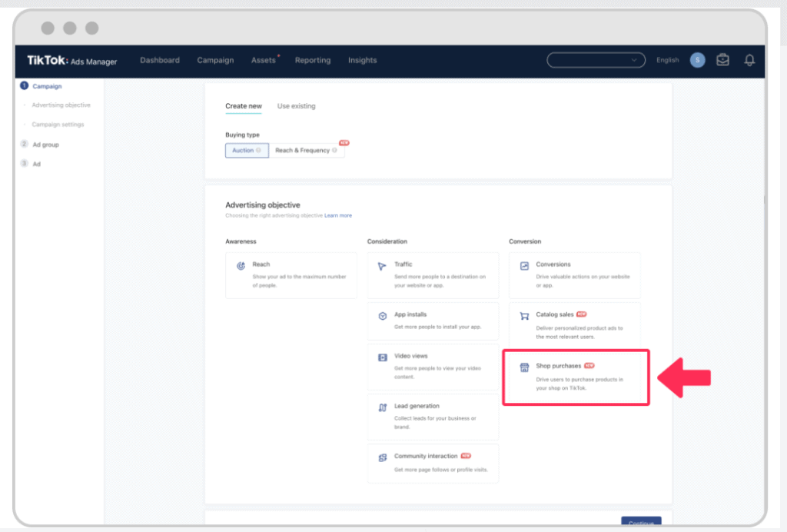
Task: Click the Buying type label
Action: pos(242,135)
